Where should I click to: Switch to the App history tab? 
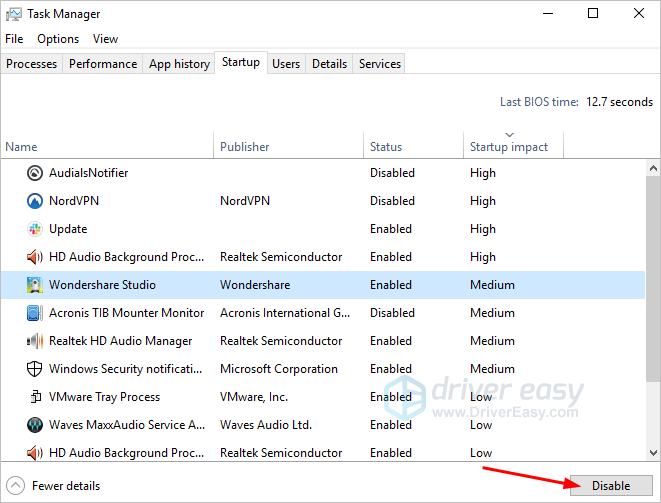[x=179, y=64]
